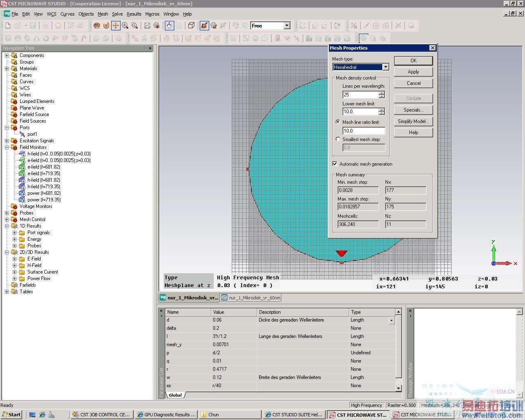Open the Mesh type Hexahedral dropdown

coord(386,67)
